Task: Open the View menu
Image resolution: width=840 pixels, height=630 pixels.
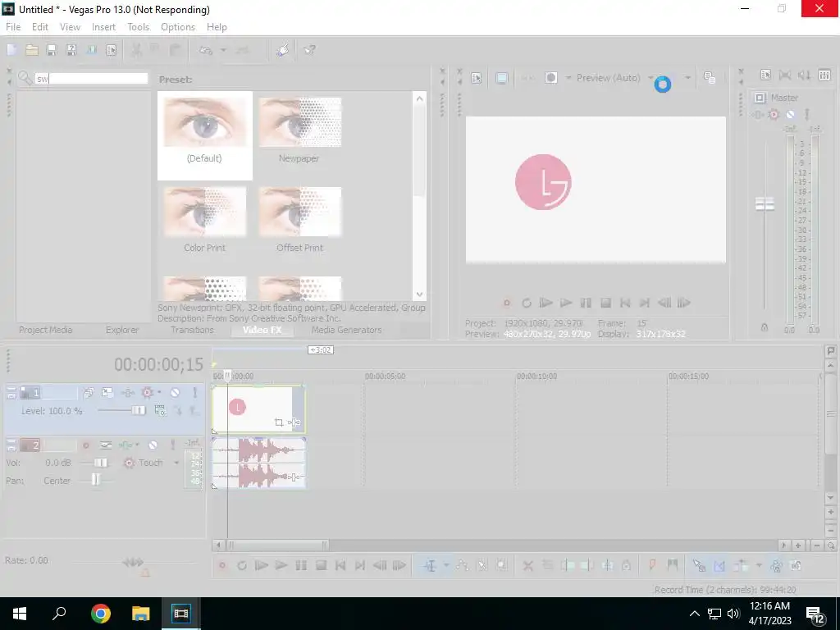Action: [70, 27]
